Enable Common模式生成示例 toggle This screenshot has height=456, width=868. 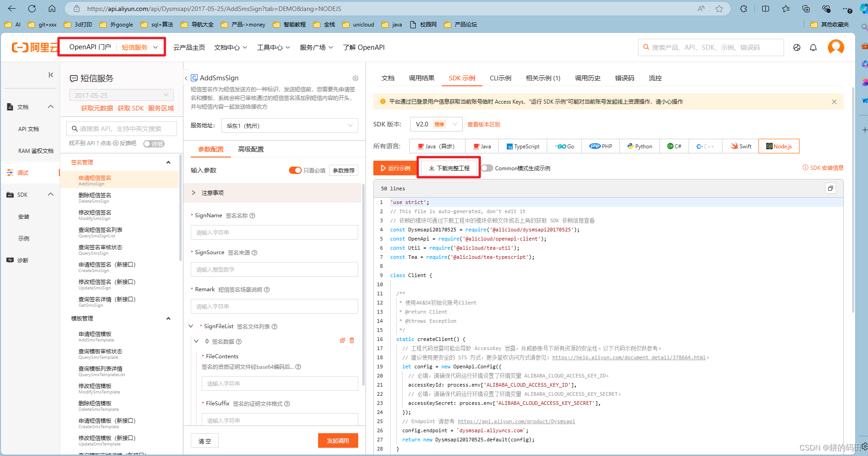pos(487,168)
